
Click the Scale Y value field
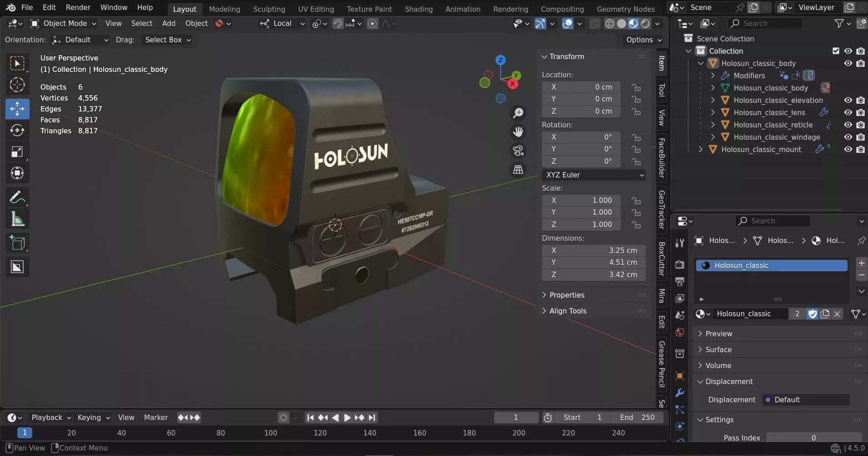(581, 212)
